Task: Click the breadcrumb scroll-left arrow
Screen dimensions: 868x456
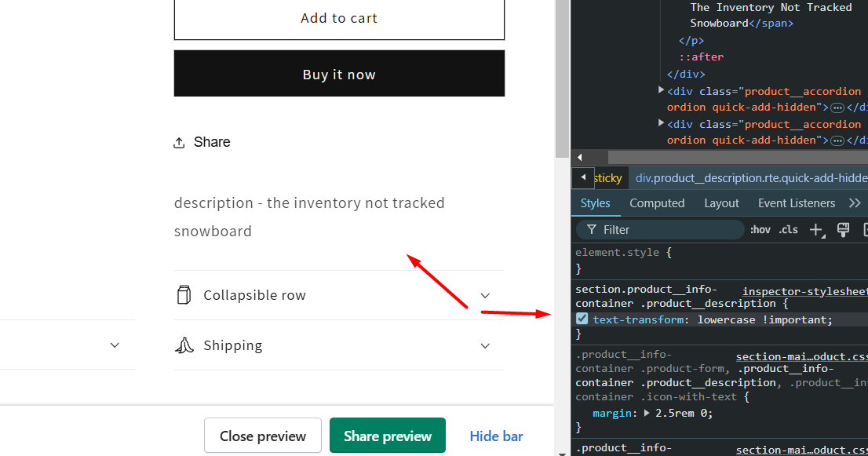Action: 583,177
